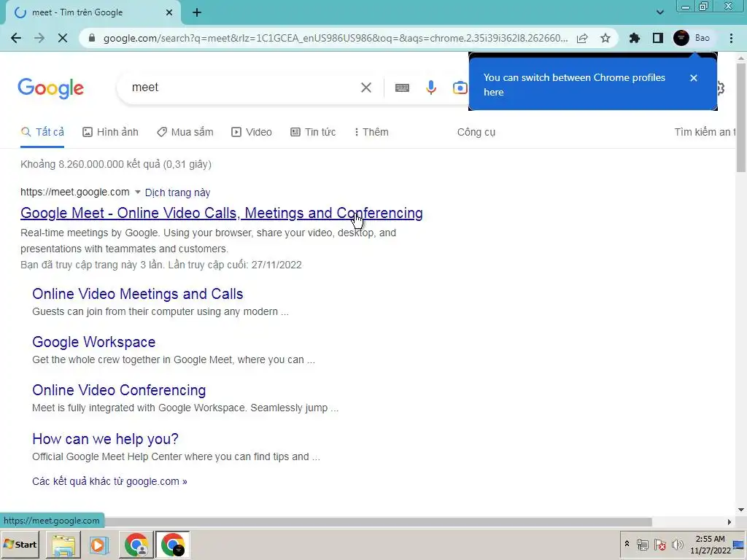Open the network tray icon
The image size is (747, 560).
(x=643, y=544)
